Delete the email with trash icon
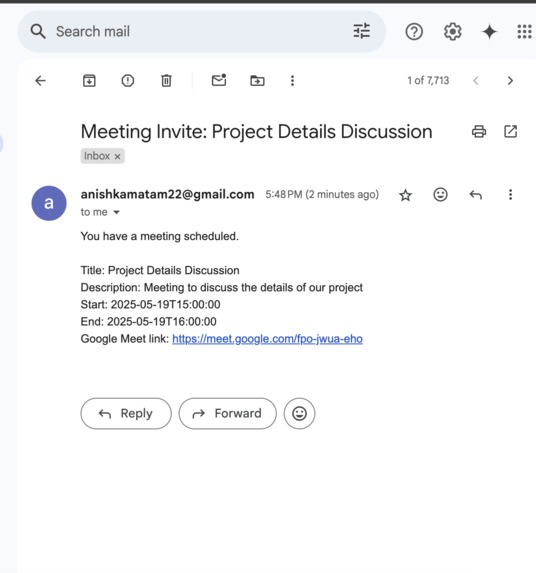 coord(166,80)
